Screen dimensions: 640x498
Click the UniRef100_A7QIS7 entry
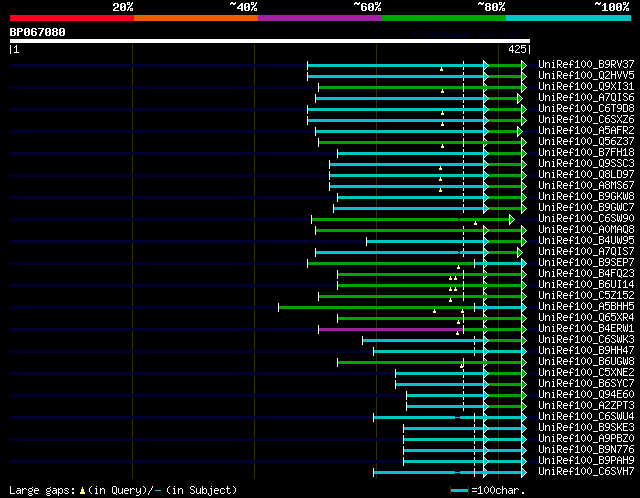586,251
